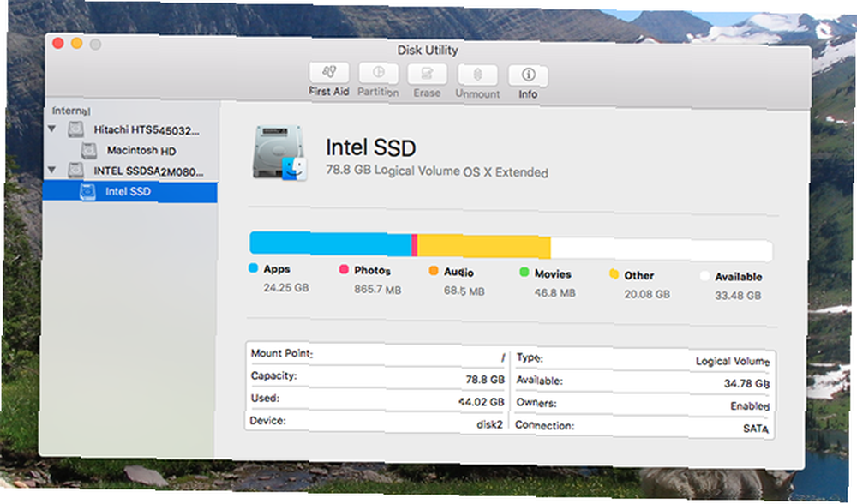Click the Internal sidebar section header
Screen dimensions: 857x504
coord(71,111)
